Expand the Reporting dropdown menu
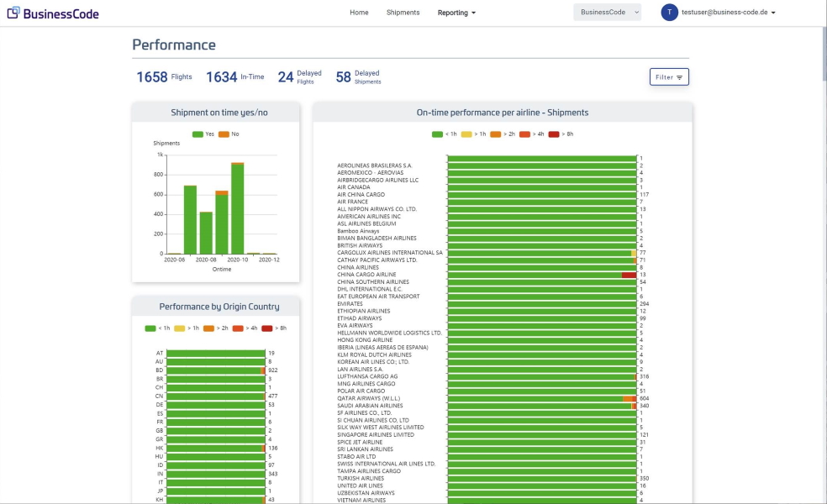The width and height of the screenshot is (827, 504). pos(456,13)
